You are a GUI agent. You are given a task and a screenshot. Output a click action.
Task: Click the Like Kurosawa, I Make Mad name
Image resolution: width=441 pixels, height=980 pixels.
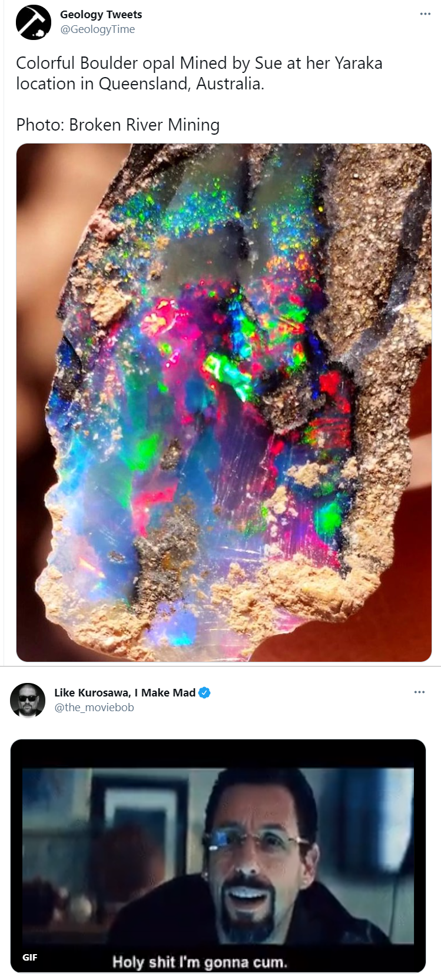(x=125, y=692)
